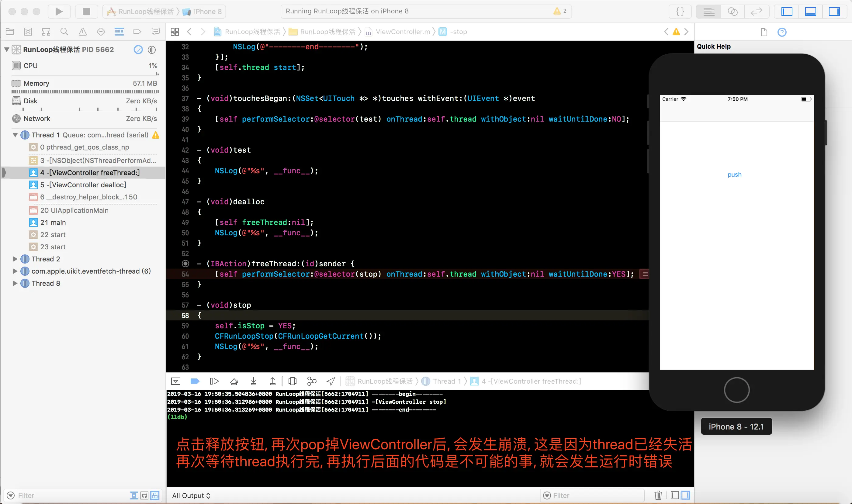The image size is (852, 504).
Task: Open the Debug Memory Graph icon
Action: point(311,381)
